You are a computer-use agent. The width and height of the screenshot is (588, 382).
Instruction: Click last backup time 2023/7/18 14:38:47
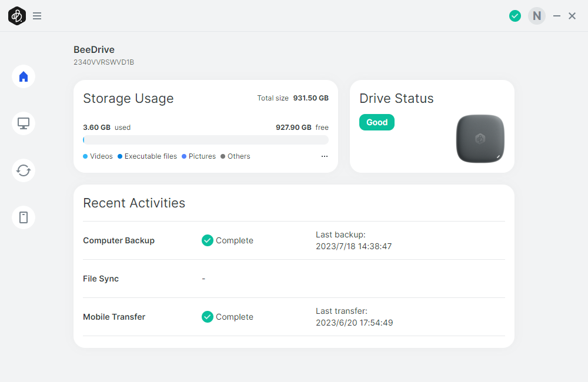(x=353, y=246)
